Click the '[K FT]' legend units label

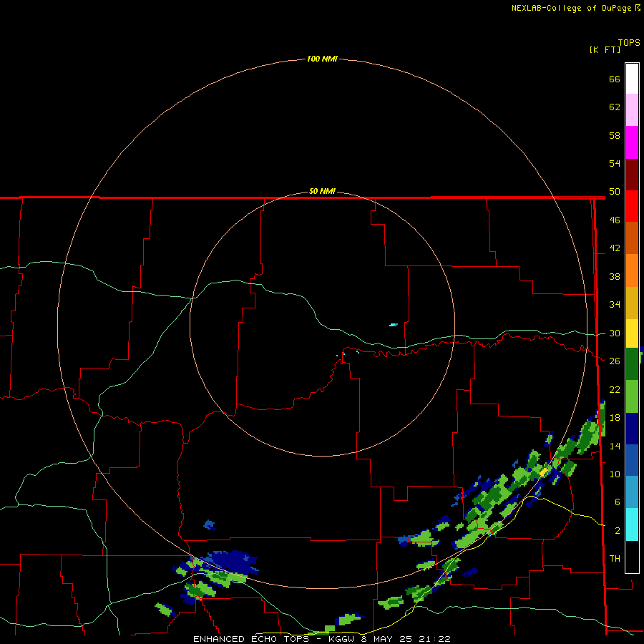click(605, 49)
